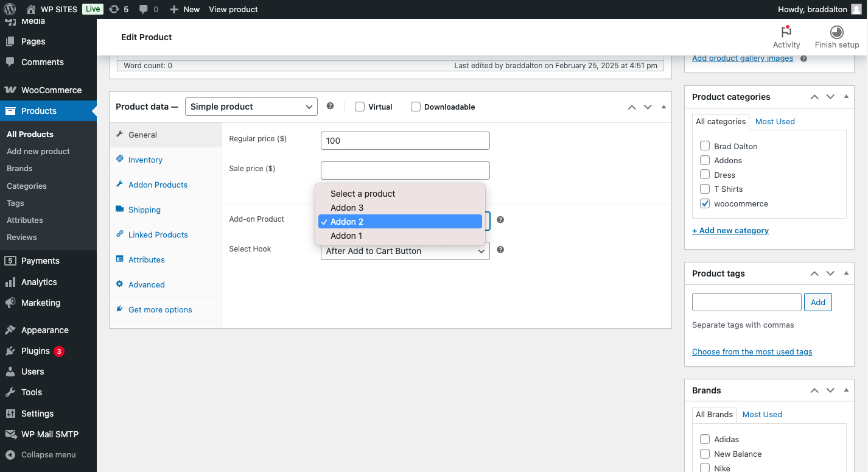The image size is (868, 472).
Task: Click help icon beside Add-on Product field
Action: click(500, 220)
